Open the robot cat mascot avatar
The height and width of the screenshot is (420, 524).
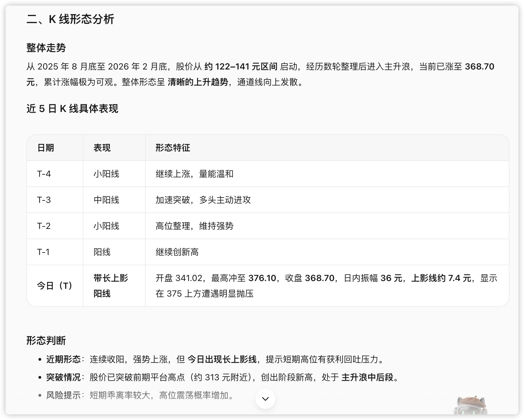tap(470, 405)
